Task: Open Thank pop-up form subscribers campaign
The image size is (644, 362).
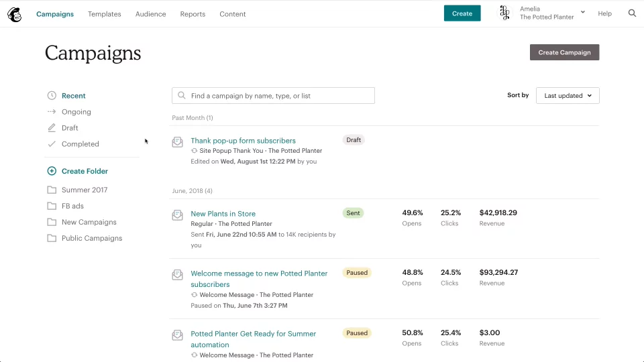Action: point(243,141)
